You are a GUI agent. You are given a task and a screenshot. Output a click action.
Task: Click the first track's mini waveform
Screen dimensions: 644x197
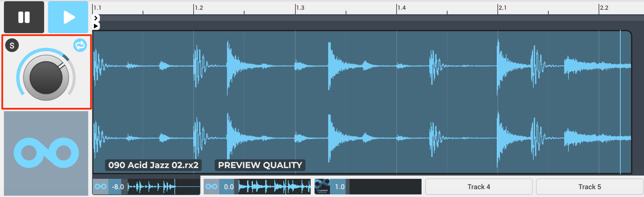coord(164,187)
